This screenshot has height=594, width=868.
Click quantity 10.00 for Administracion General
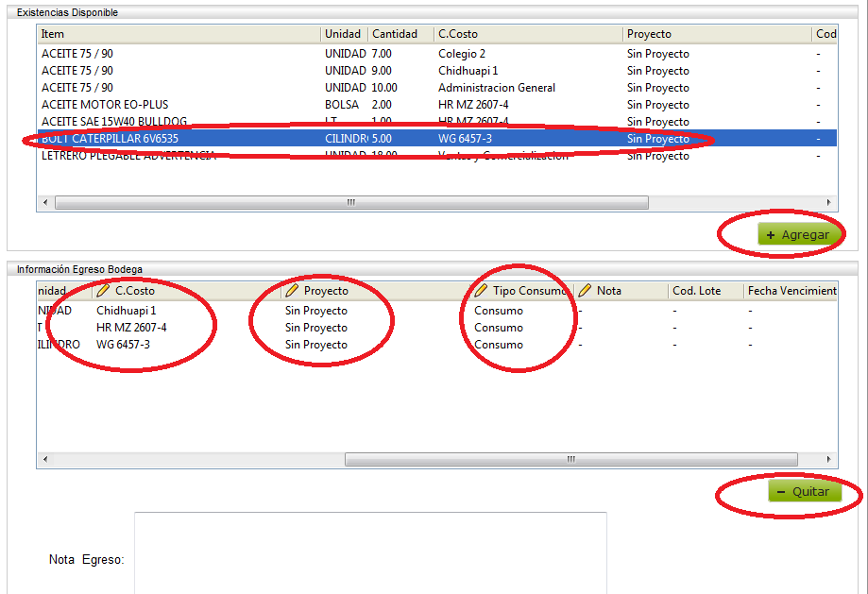(x=384, y=88)
